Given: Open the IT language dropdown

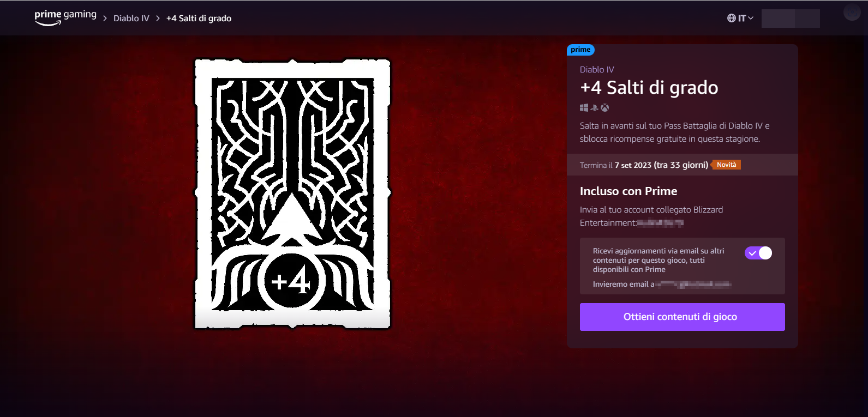Looking at the screenshot, I should 740,18.
